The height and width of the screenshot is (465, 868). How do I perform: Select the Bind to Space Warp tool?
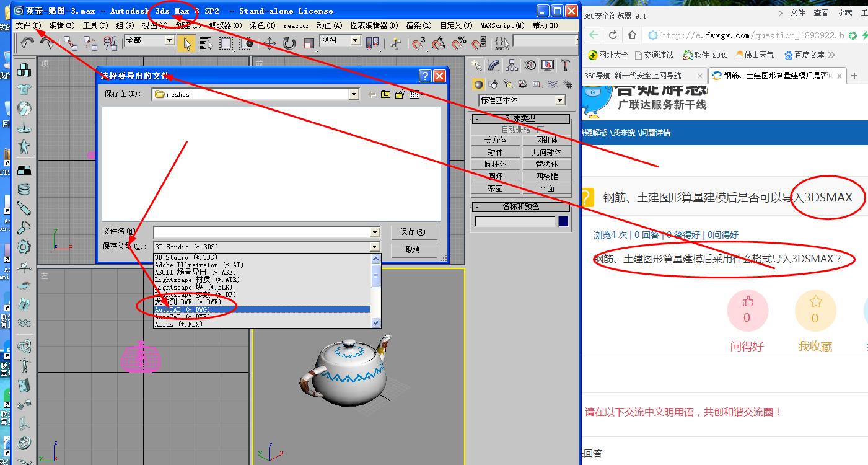coord(110,42)
